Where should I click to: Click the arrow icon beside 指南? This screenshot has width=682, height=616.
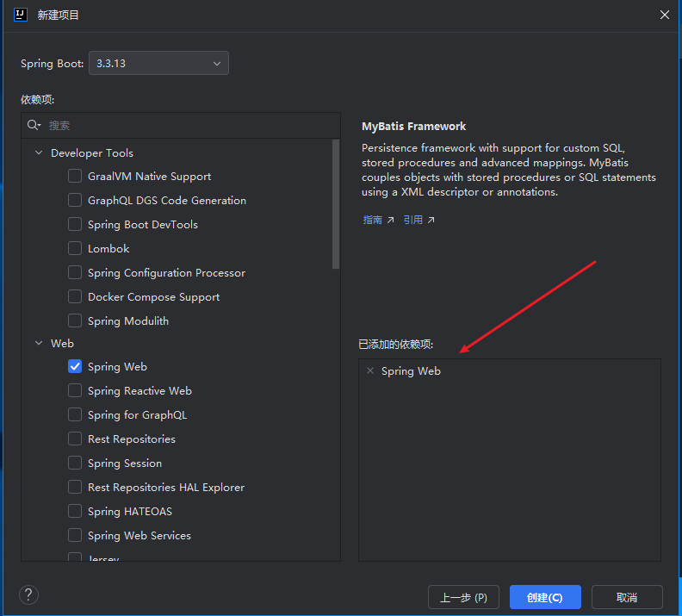[390, 221]
